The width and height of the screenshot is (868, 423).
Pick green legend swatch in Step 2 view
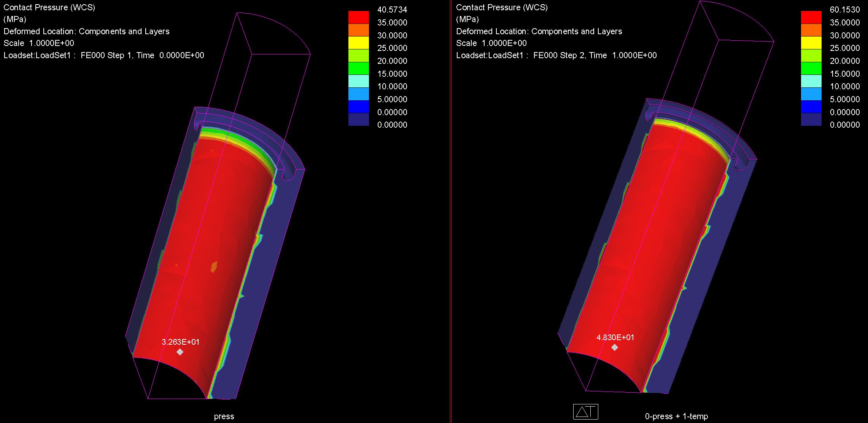coord(811,68)
